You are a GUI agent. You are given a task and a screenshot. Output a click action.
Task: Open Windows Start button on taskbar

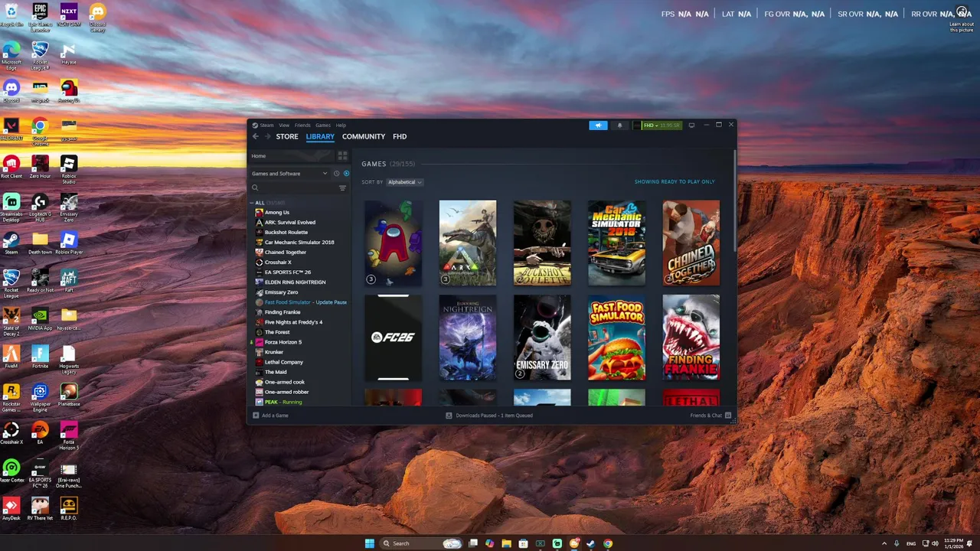point(370,543)
